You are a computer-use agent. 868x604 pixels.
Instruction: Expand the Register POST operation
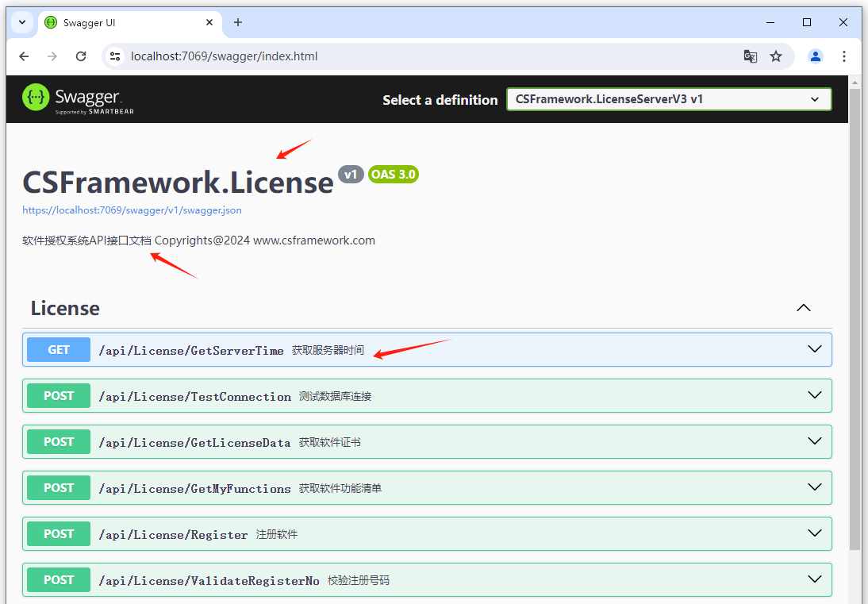tap(814, 533)
